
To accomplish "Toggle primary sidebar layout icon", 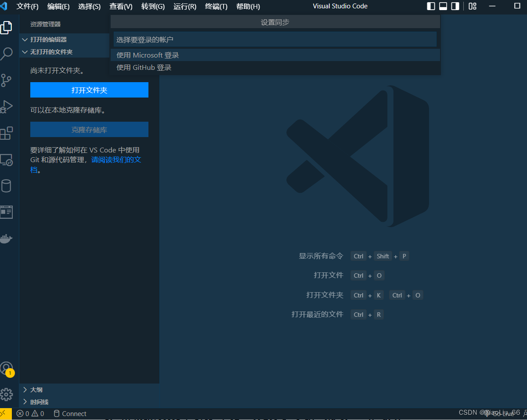I will [x=431, y=6].
